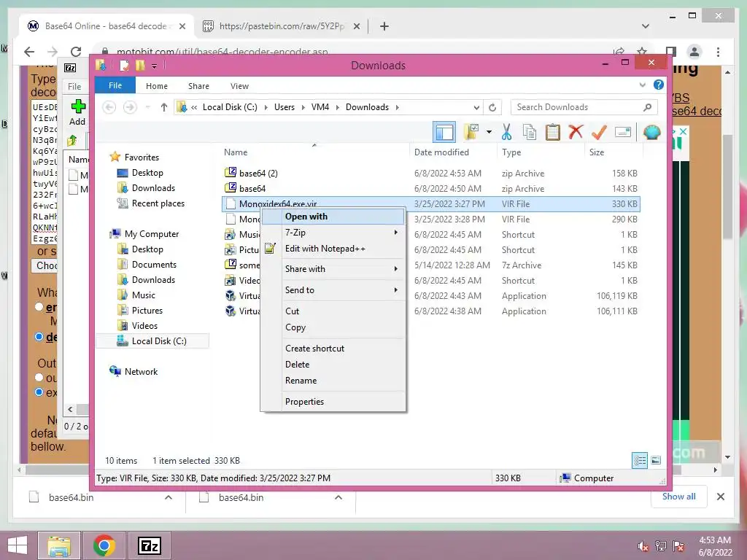Click the Explorer Help question mark icon
Viewport: 747px width, 560px height.
coord(659,85)
